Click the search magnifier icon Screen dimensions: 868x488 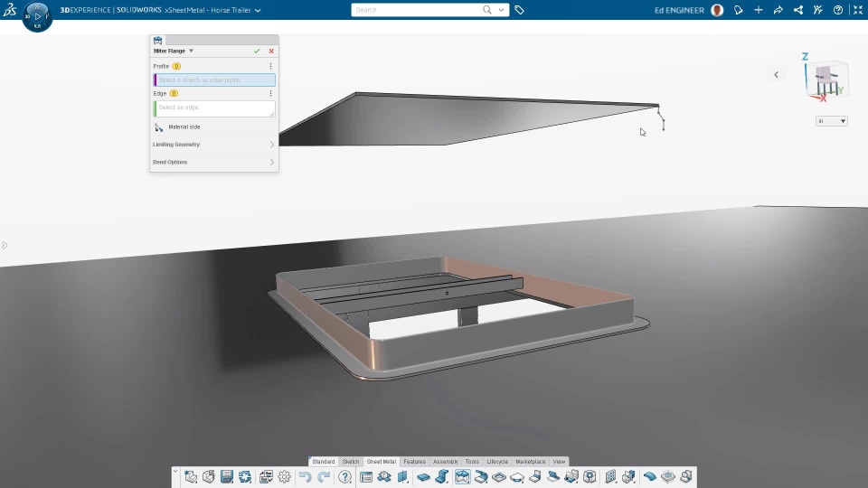pos(487,10)
